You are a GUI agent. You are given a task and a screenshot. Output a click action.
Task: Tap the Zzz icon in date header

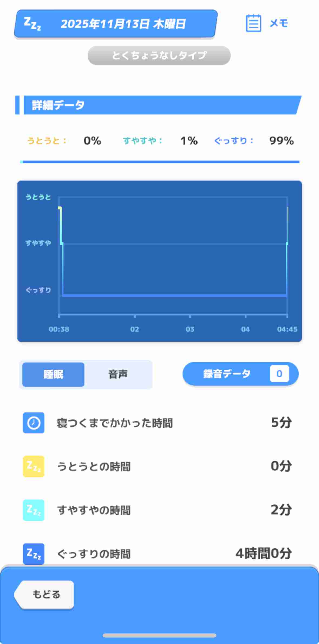click(x=32, y=24)
